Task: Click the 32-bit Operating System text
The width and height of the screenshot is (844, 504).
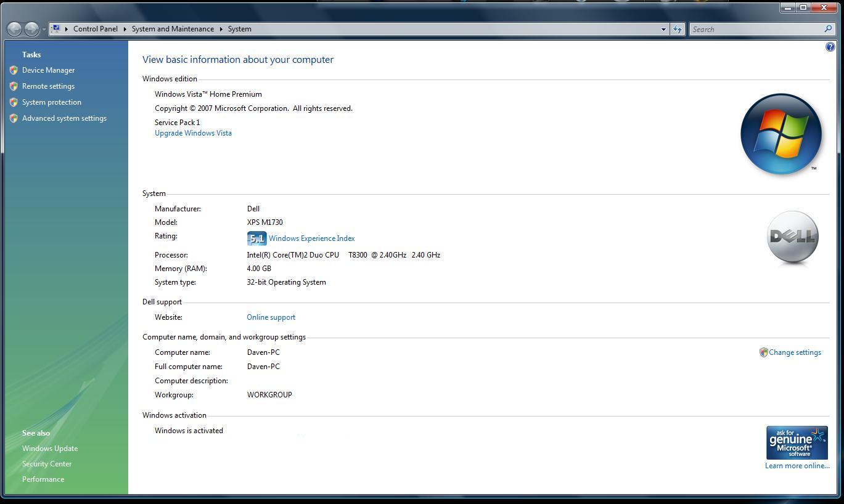Action: (287, 282)
